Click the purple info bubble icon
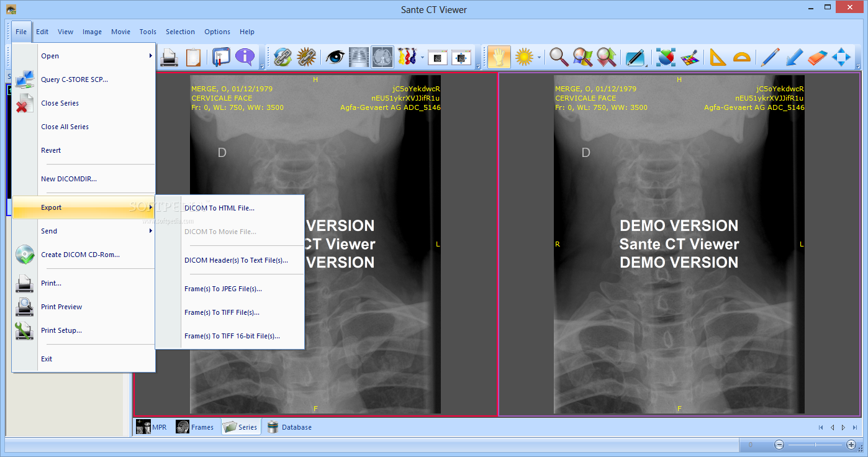 [x=245, y=57]
